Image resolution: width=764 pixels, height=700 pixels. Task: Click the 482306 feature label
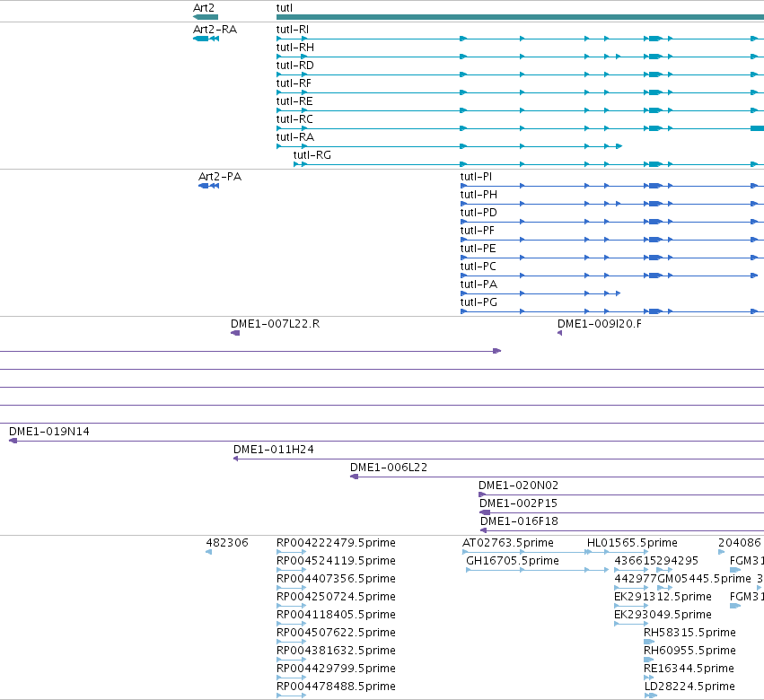pos(227,543)
